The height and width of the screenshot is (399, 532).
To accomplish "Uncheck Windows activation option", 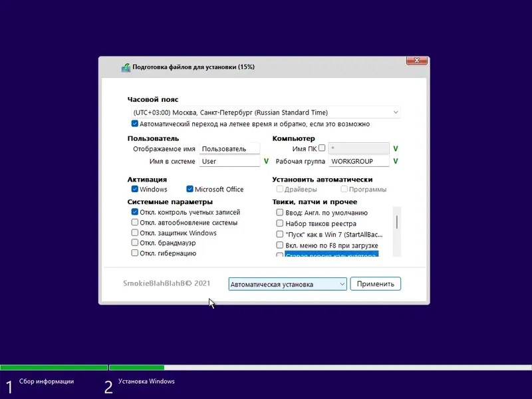I will point(133,189).
